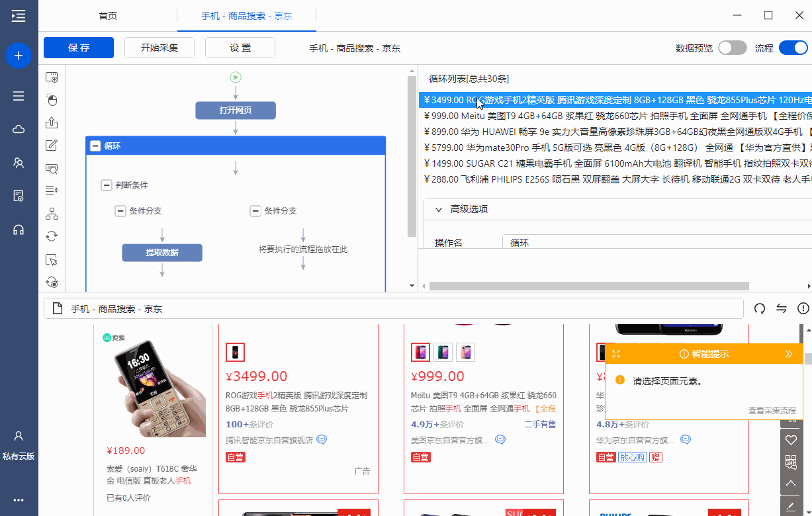Click the 二手有售 link
The image size is (812, 516).
point(540,425)
